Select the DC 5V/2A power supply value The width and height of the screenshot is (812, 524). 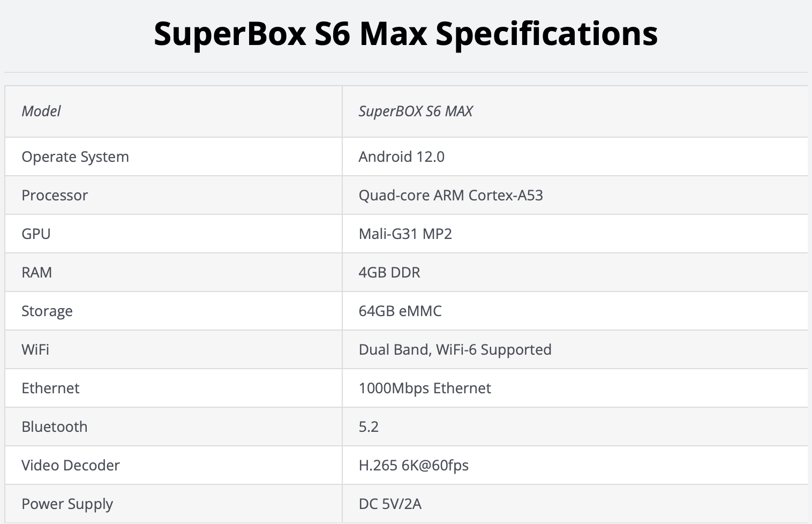[x=390, y=504]
